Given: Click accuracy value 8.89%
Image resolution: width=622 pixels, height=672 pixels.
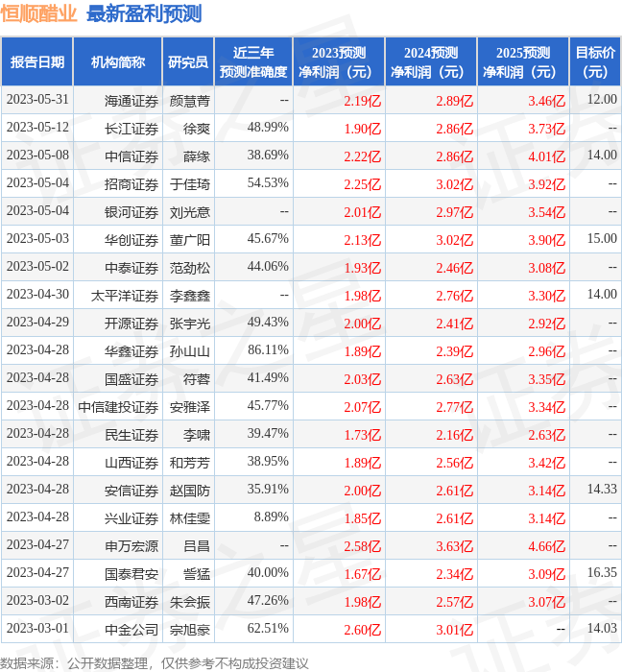Looking at the screenshot, I should coord(271,517).
